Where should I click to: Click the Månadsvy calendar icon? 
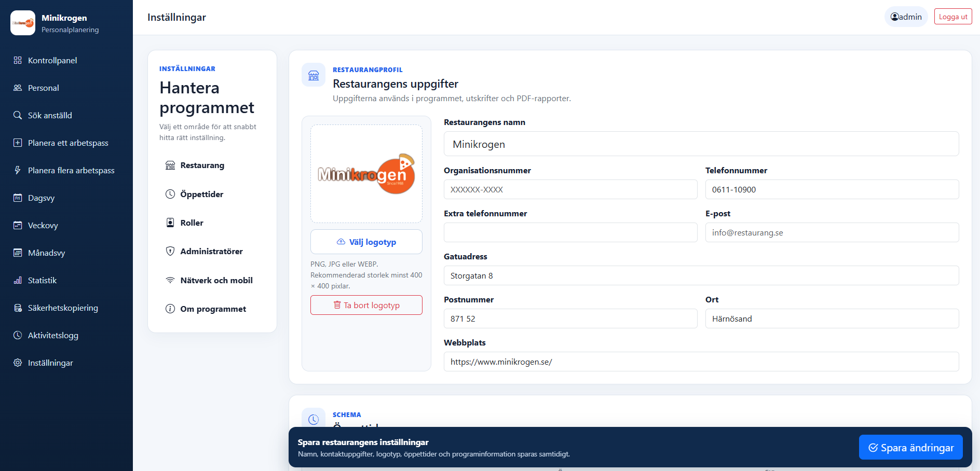[18, 253]
